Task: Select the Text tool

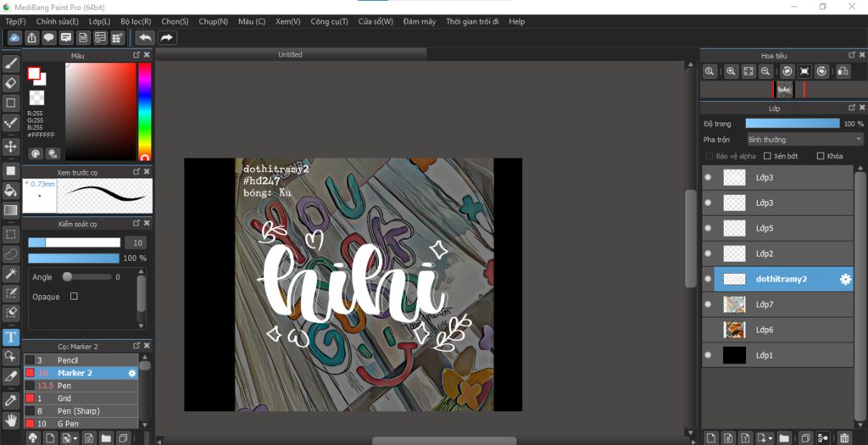Action: pyautogui.click(x=10, y=337)
